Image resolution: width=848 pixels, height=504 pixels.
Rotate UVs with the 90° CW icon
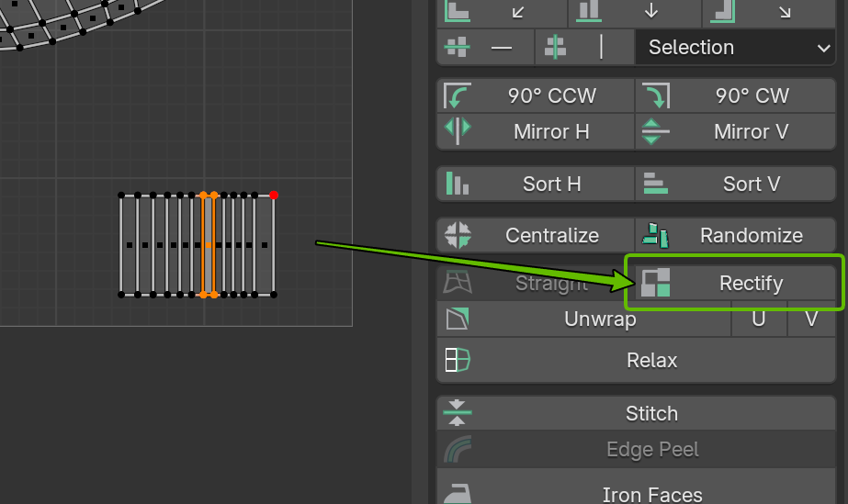pos(654,95)
